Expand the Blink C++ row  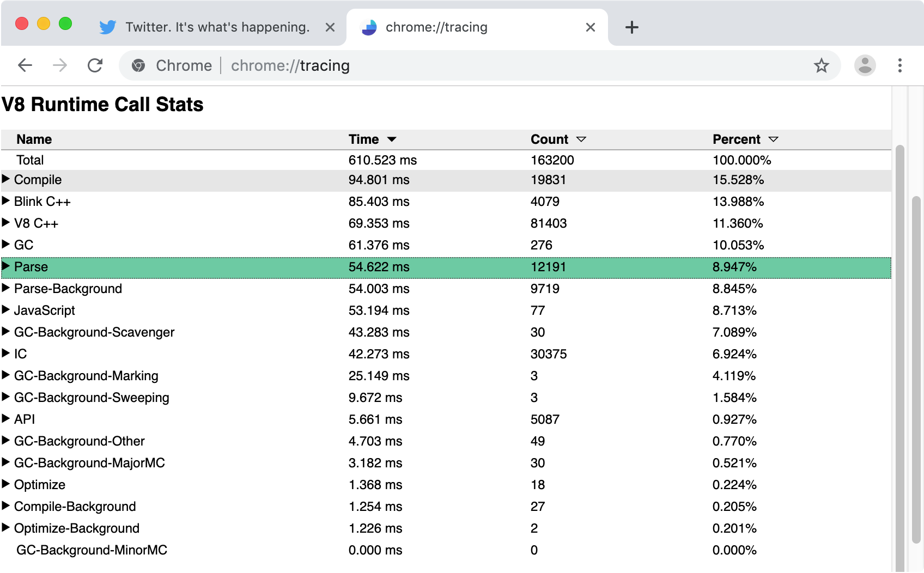pos(6,200)
